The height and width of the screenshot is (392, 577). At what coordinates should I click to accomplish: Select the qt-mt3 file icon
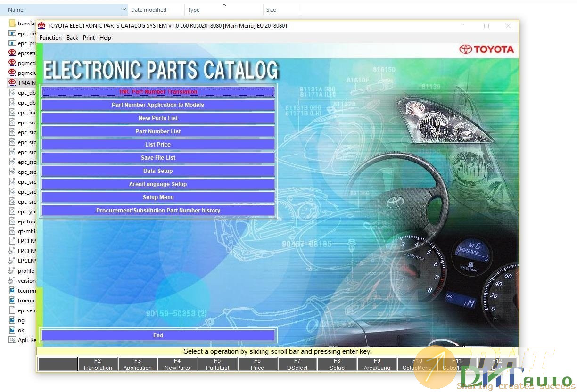click(13, 231)
